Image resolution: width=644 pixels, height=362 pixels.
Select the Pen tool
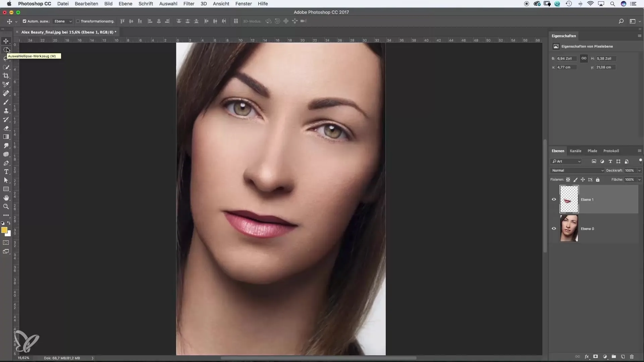(x=6, y=163)
